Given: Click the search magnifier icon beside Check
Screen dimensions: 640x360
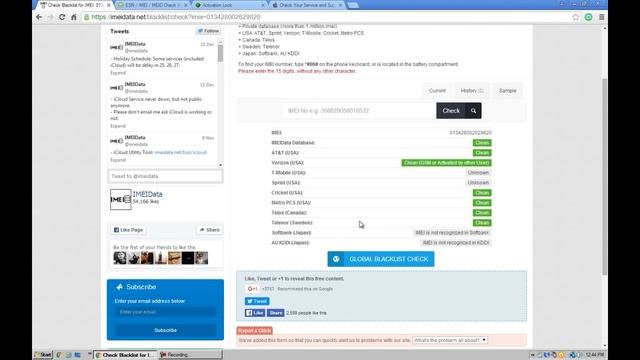Looking at the screenshot, I should pos(473,111).
